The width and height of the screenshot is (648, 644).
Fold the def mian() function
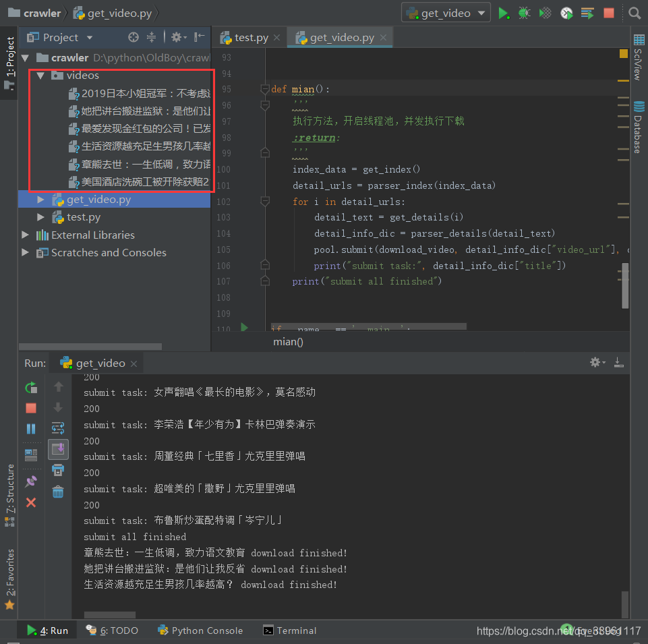(265, 89)
